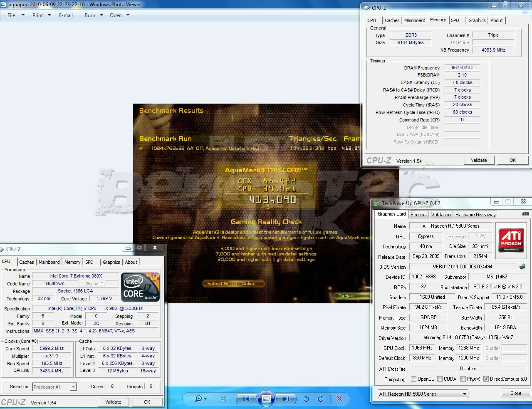Switch to Sensors tab in GPU-Z

418,215
